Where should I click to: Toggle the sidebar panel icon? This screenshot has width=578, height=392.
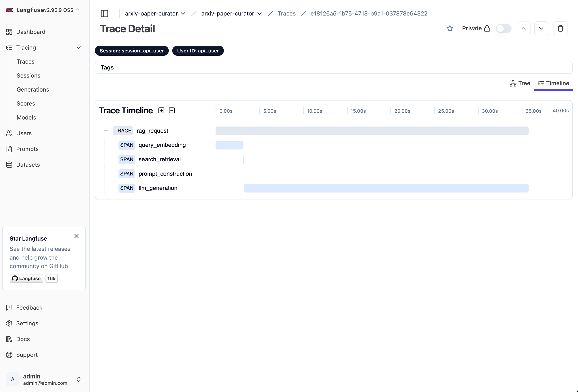point(104,13)
